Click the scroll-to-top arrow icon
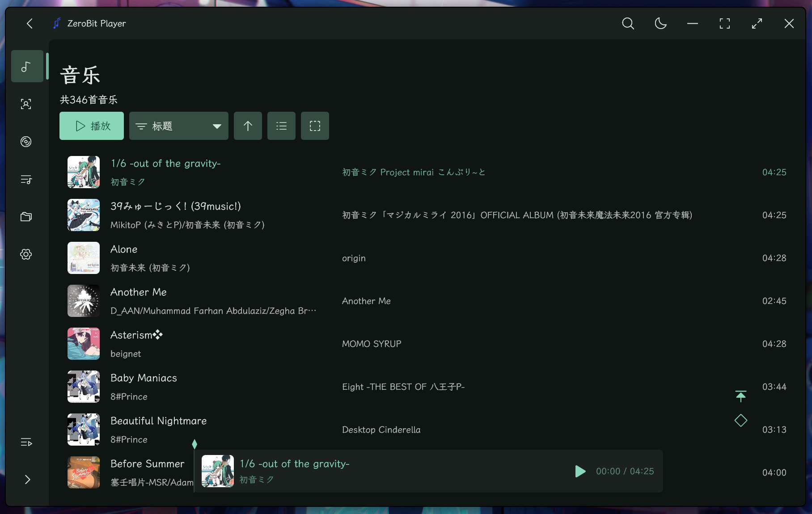 (x=741, y=396)
